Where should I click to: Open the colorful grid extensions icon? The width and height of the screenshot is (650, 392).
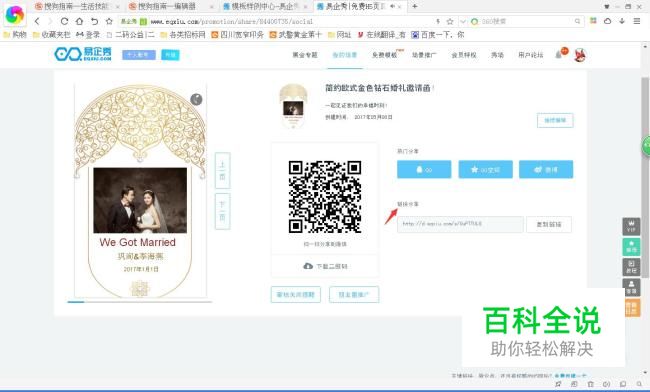pos(593,21)
